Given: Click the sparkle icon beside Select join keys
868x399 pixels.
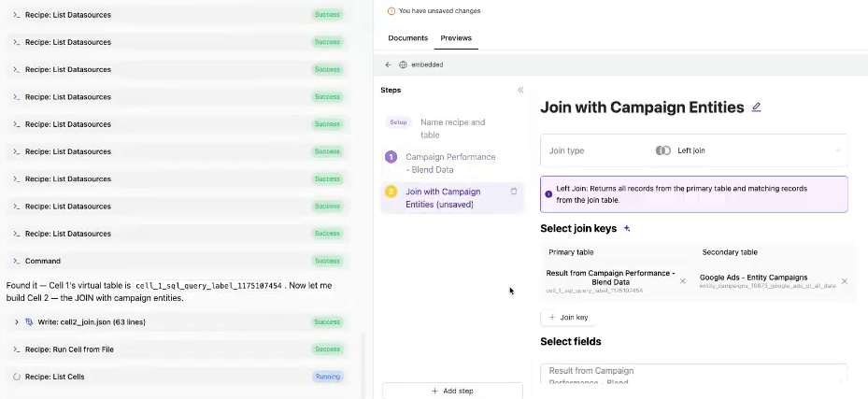Looking at the screenshot, I should (x=627, y=228).
